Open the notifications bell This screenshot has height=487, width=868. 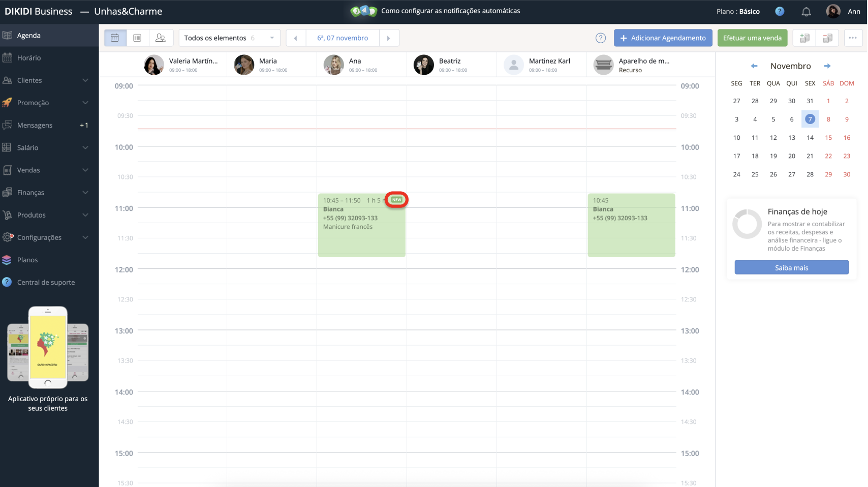[x=806, y=12]
